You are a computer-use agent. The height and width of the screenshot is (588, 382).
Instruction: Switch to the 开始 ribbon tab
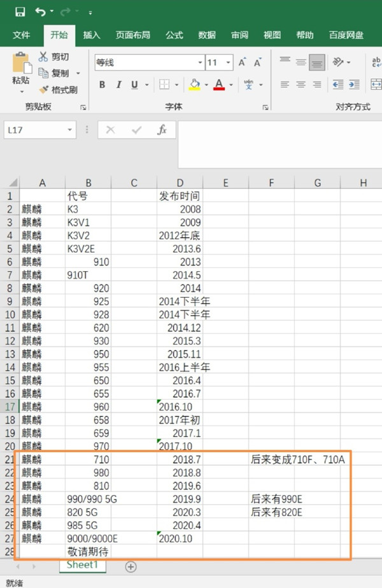[59, 35]
